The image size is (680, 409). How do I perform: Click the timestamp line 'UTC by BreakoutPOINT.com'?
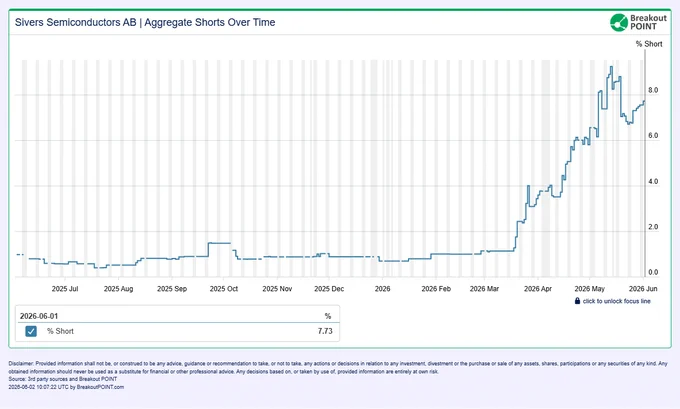coord(66,387)
